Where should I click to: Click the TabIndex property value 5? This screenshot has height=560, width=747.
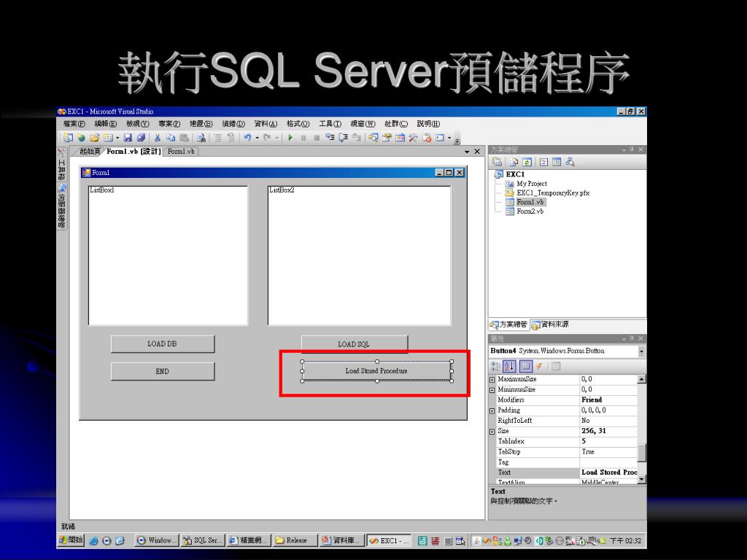pos(608,441)
